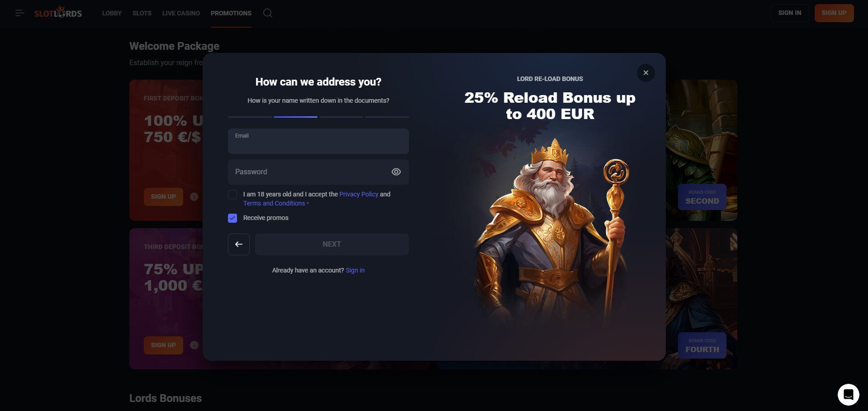868x411 pixels.
Task: Show password with the eye icon
Action: point(396,172)
